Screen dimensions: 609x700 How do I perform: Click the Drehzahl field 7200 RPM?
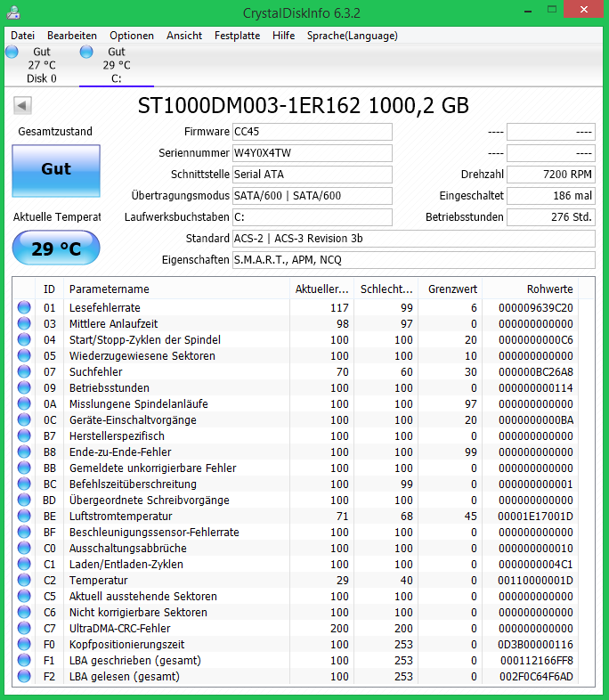551,175
